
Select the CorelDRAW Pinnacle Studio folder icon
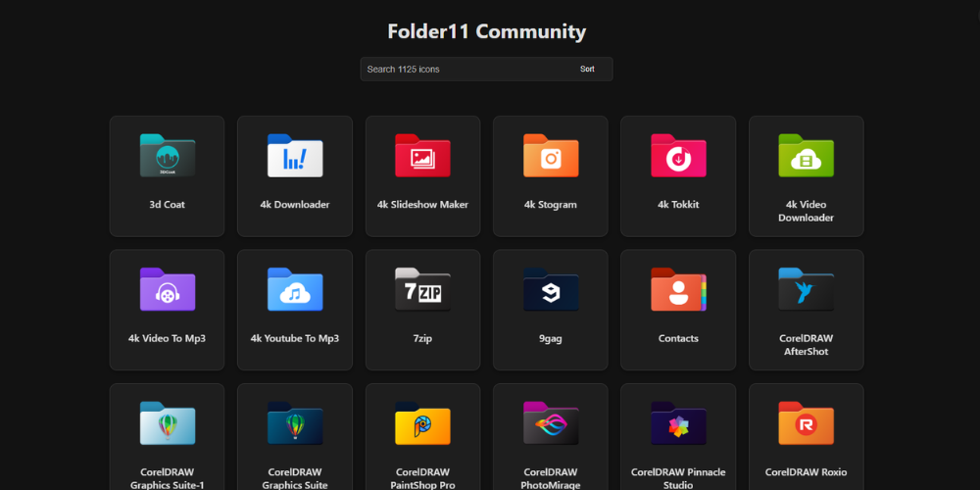click(678, 423)
